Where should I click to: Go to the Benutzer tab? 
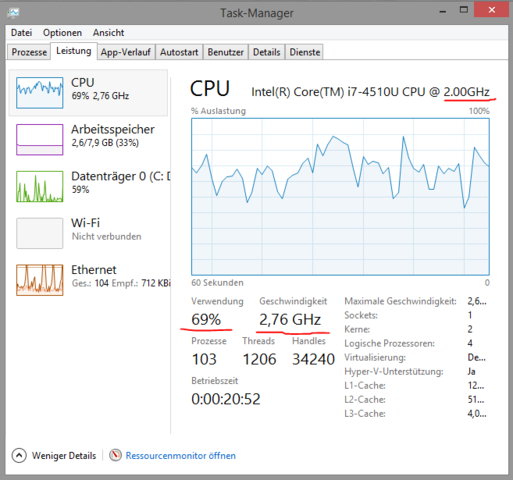tap(225, 52)
